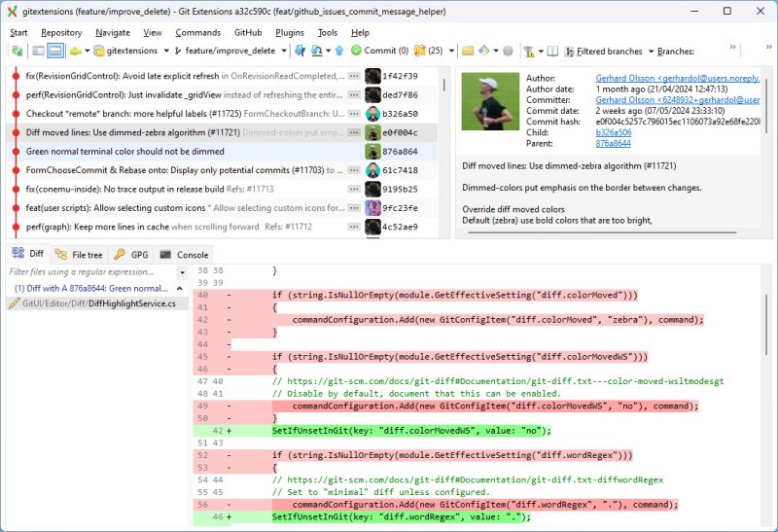Open the dropdown arrow next to Pull
This screenshot has height=532, width=778.
pos(328,51)
